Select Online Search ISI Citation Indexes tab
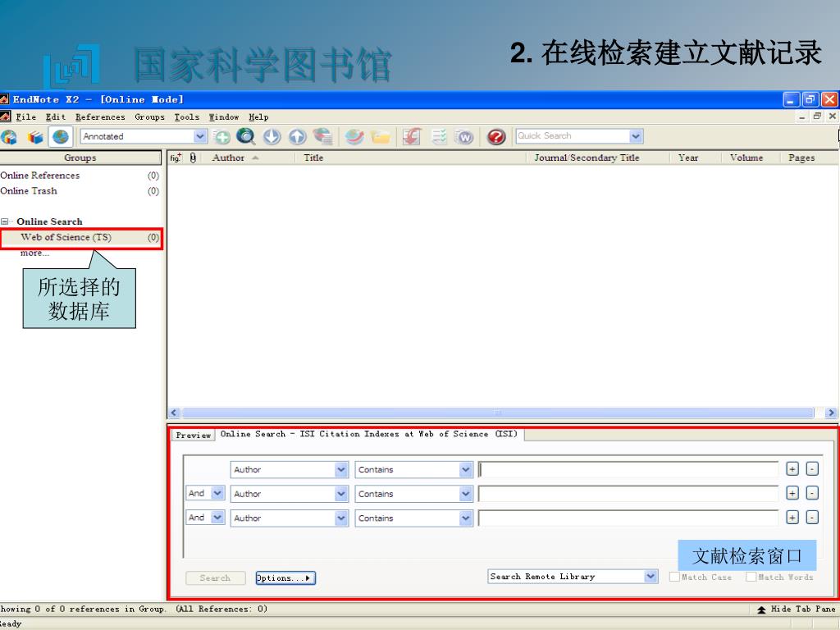The height and width of the screenshot is (630, 840). 369,434
